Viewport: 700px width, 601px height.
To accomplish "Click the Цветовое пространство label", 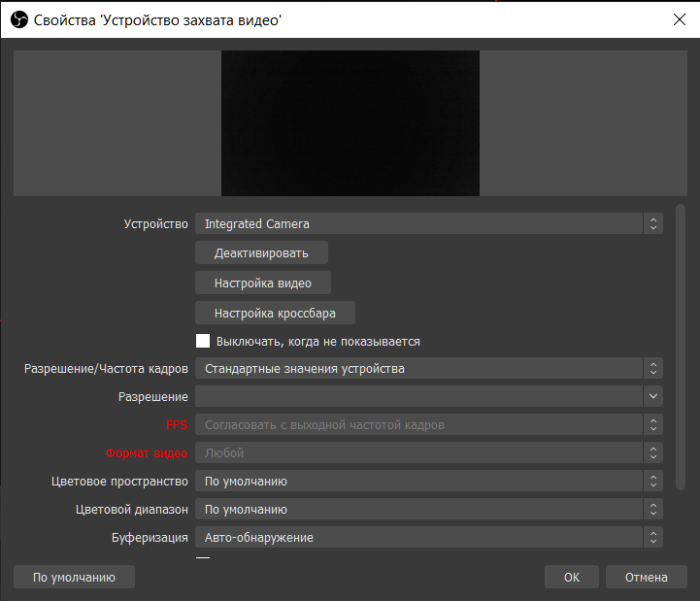I will click(119, 482).
